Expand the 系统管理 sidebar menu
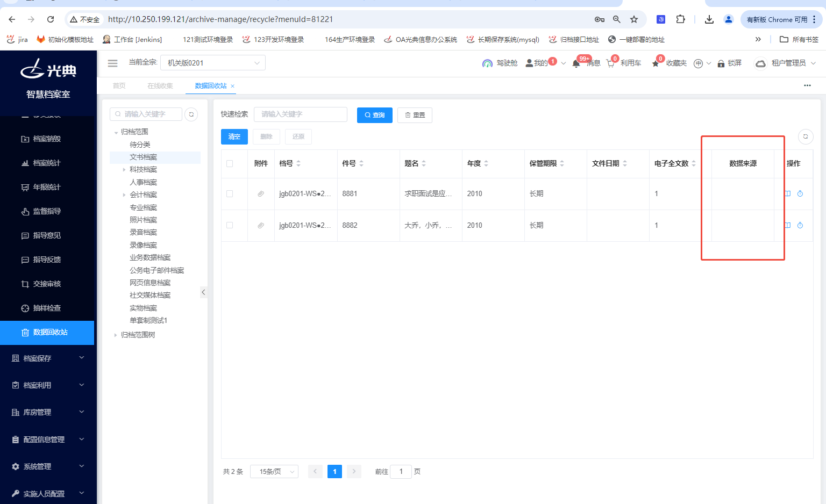This screenshot has width=826, height=504. (48, 466)
